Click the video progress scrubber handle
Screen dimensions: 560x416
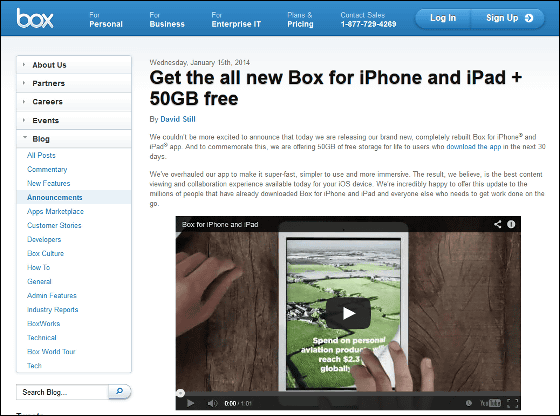tap(181, 393)
